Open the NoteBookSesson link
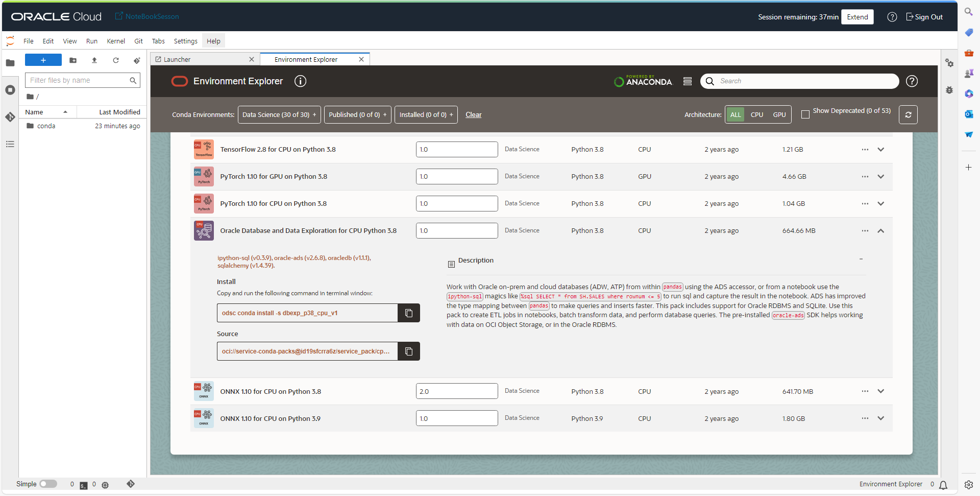The height and width of the screenshot is (496, 980). (147, 16)
